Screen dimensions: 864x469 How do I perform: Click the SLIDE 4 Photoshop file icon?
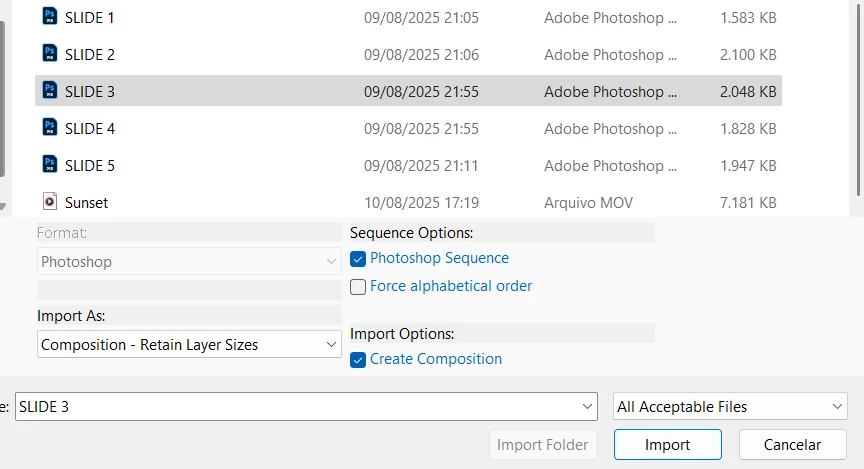tap(50, 128)
